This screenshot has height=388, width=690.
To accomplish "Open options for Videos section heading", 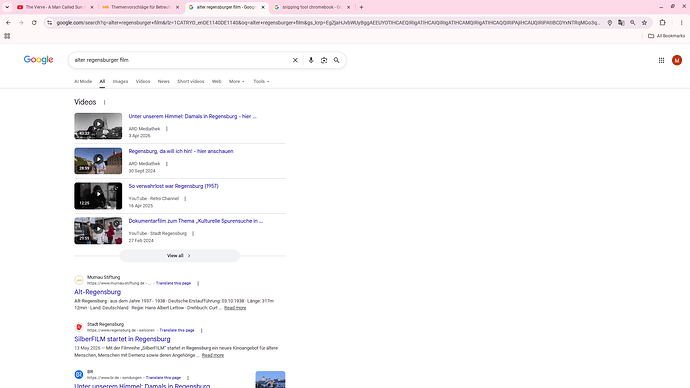I will point(104,102).
